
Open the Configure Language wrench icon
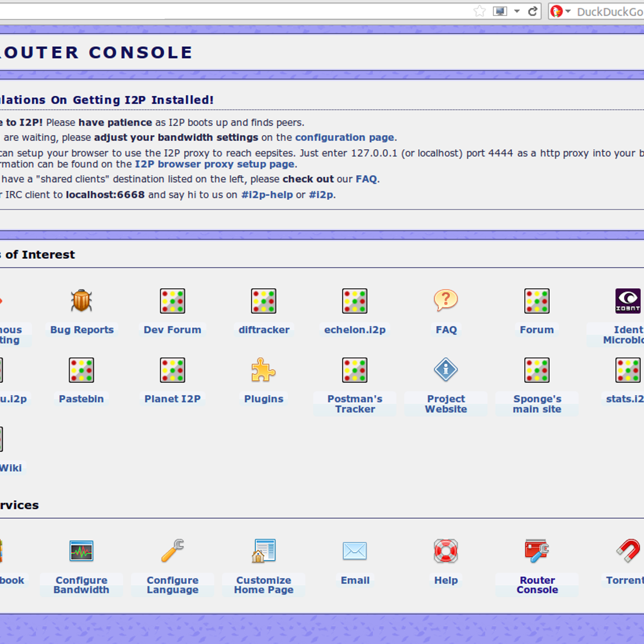[172, 551]
